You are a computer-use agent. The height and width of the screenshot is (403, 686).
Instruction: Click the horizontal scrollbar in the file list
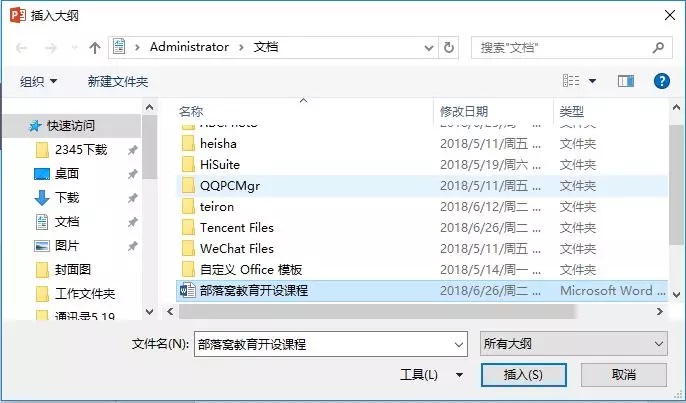[x=377, y=312]
